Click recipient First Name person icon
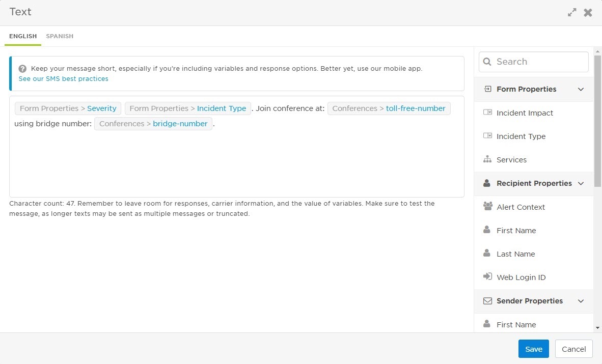The width and height of the screenshot is (602, 364). point(487,230)
